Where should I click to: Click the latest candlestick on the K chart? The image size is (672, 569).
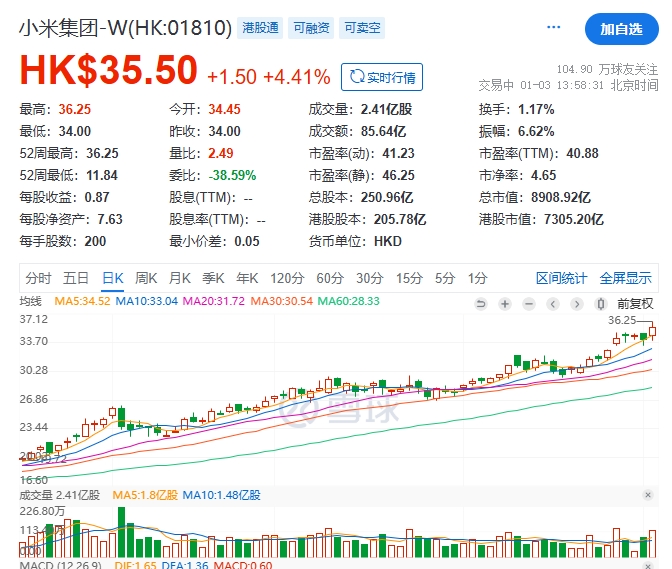pos(652,331)
